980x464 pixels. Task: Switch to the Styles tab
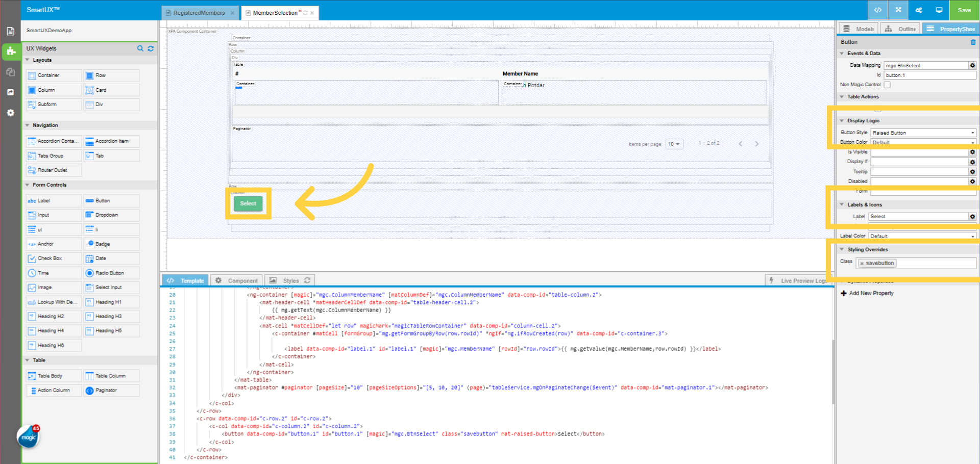[x=290, y=280]
